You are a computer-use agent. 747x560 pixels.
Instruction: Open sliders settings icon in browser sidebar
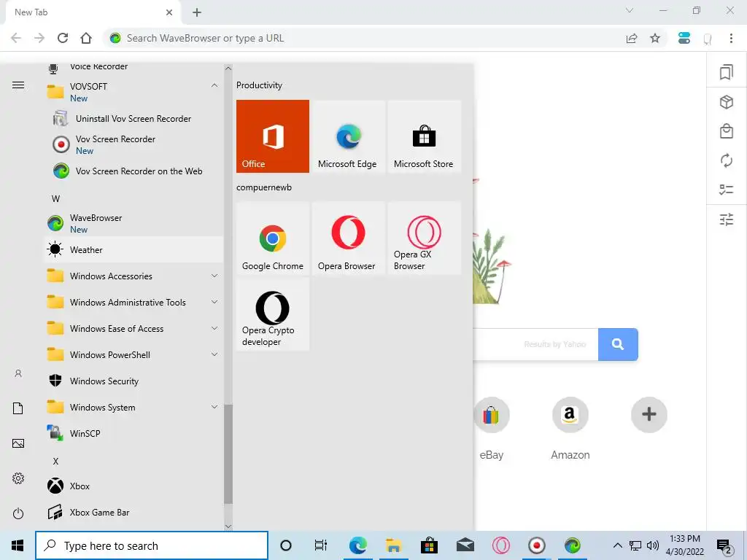pyautogui.click(x=726, y=219)
